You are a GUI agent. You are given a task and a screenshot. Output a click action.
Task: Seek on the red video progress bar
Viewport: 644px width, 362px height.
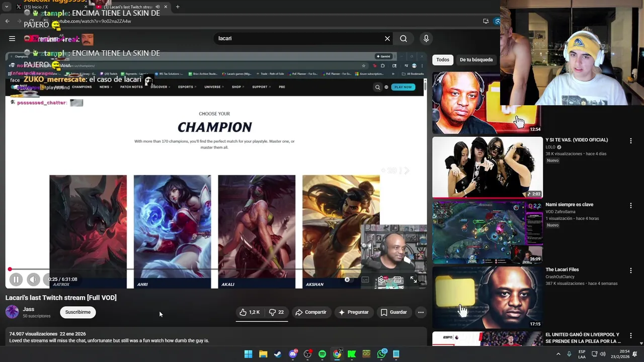pyautogui.click(x=216, y=269)
